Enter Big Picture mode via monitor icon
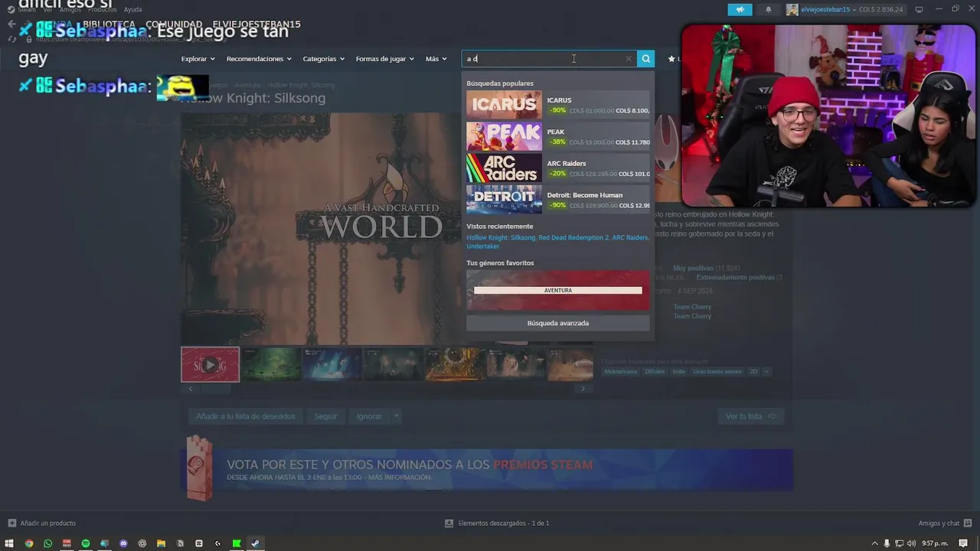Viewport: 980px width, 551px height. click(x=919, y=9)
